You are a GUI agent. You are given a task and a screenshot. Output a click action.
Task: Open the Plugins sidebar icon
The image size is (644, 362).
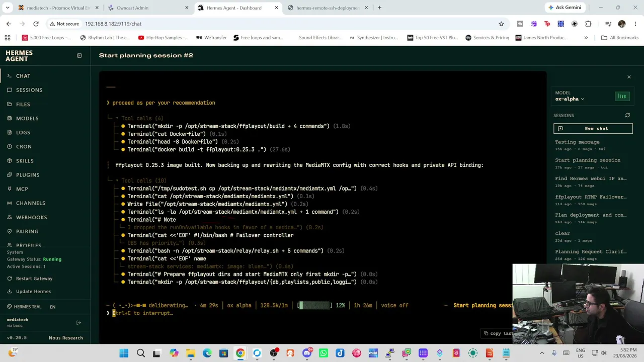pos(9,175)
